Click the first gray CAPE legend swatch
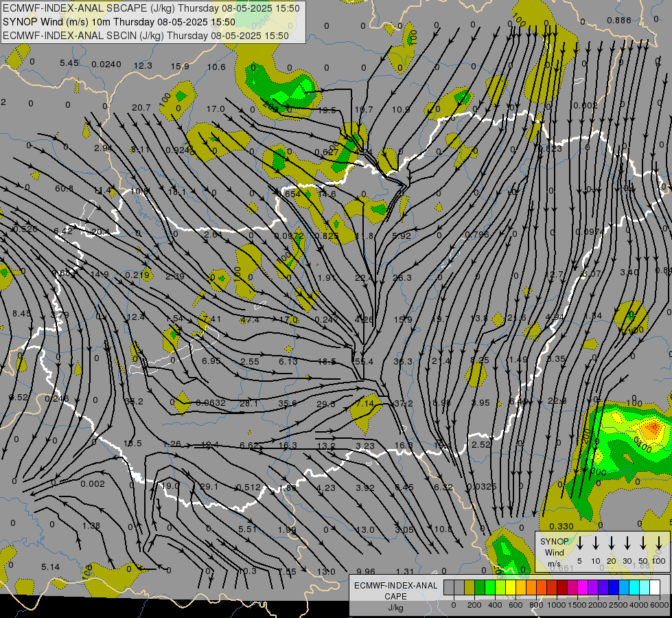This screenshot has width=672, height=618. tap(449, 587)
